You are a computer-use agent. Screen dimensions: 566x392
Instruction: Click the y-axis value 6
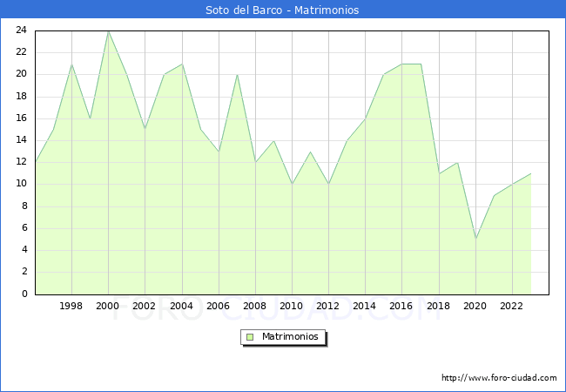[x=24, y=227]
